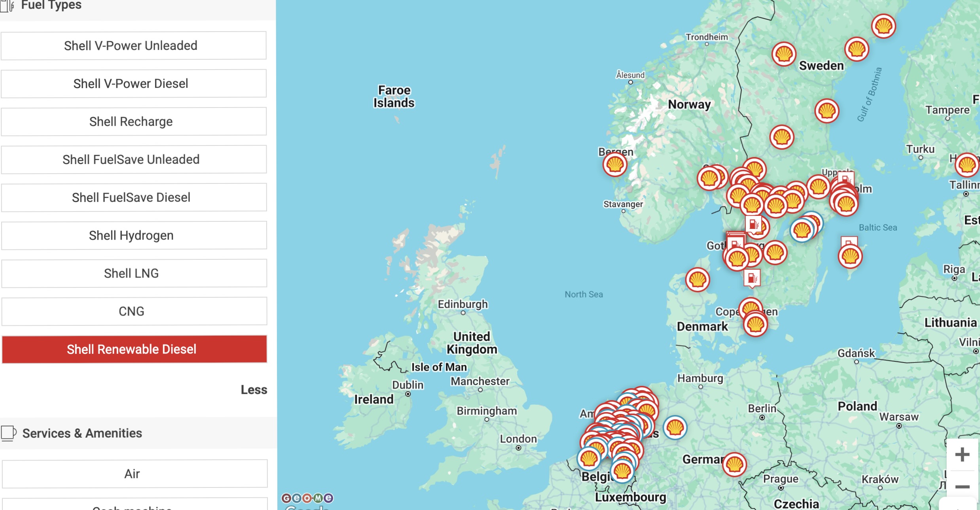Enable the Shell Recharge filter
This screenshot has height=510, width=980.
click(133, 121)
